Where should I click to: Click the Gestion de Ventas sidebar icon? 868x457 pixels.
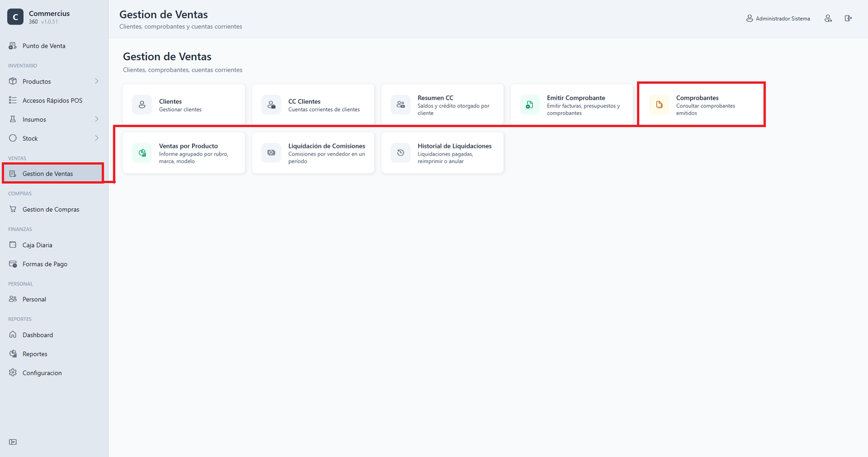pyautogui.click(x=13, y=173)
